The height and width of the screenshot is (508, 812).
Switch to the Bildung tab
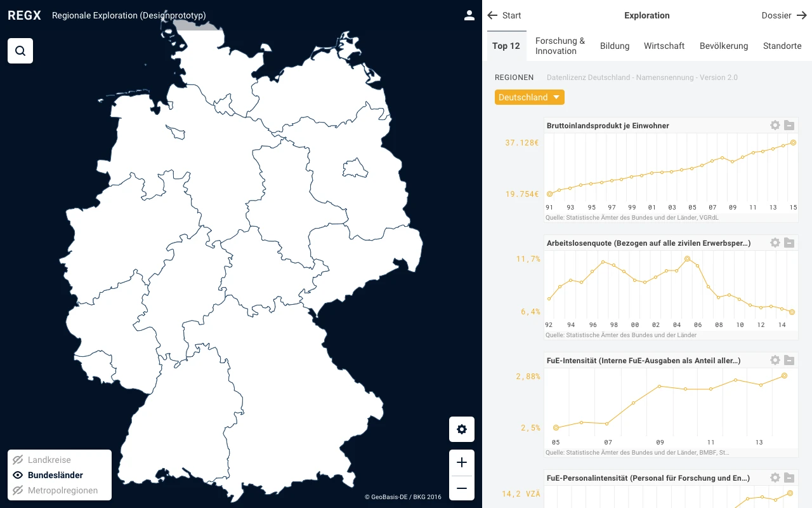615,46
